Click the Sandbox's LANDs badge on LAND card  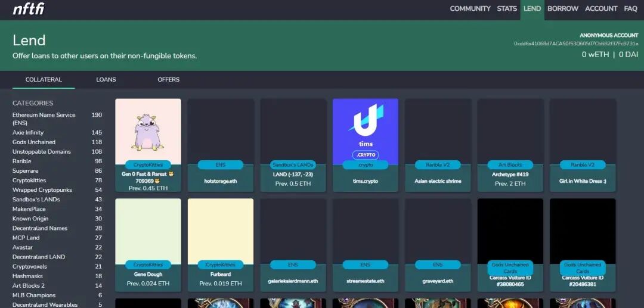click(x=293, y=165)
